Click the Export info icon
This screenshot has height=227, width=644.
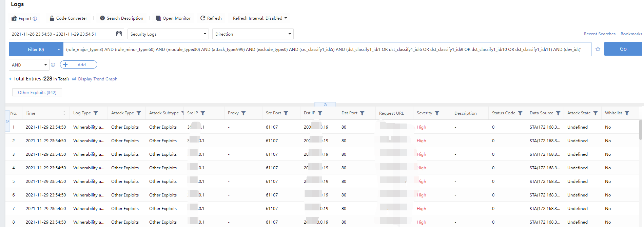[35, 19]
